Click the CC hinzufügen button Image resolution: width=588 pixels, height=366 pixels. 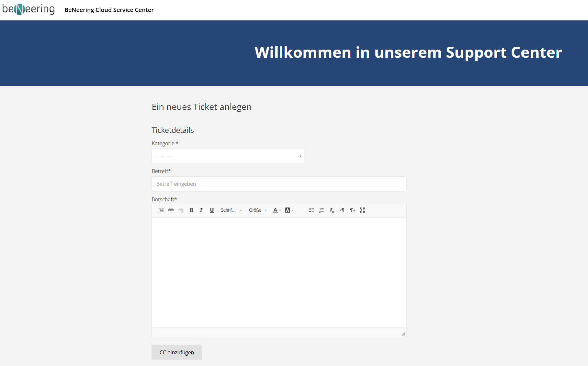coord(177,352)
